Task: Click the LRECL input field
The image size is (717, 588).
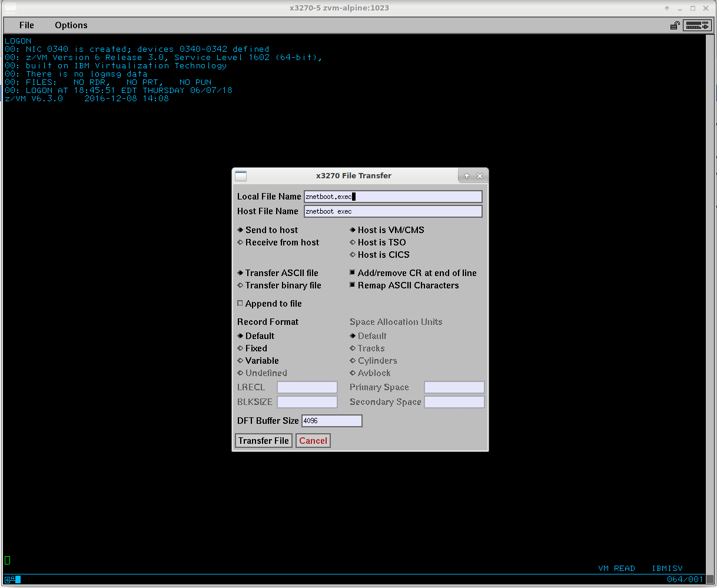Action: point(307,387)
